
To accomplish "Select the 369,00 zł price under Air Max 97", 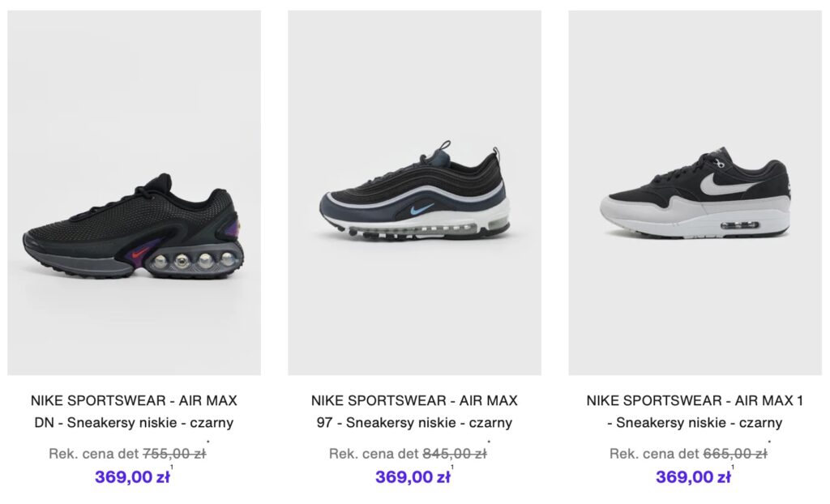I will pos(412,477).
